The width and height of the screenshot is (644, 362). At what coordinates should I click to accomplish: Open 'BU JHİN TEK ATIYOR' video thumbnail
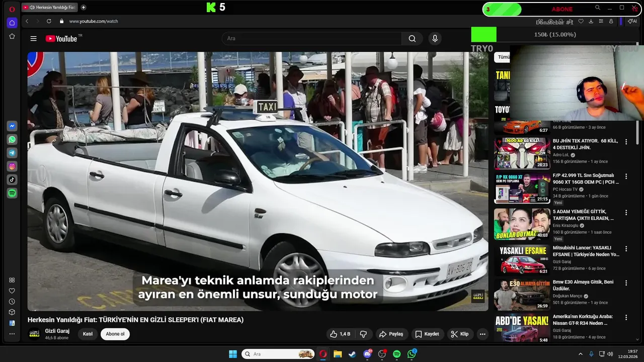pos(522,153)
